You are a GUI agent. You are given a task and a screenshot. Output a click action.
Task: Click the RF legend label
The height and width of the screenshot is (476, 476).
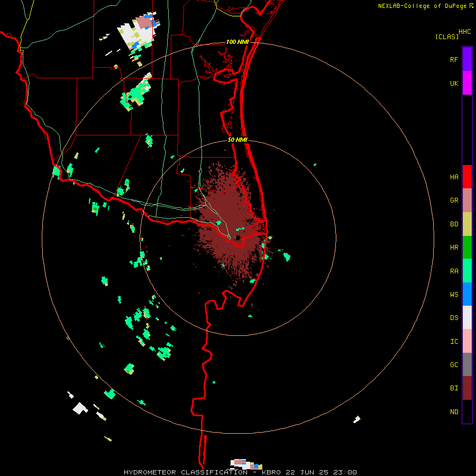tap(454, 60)
